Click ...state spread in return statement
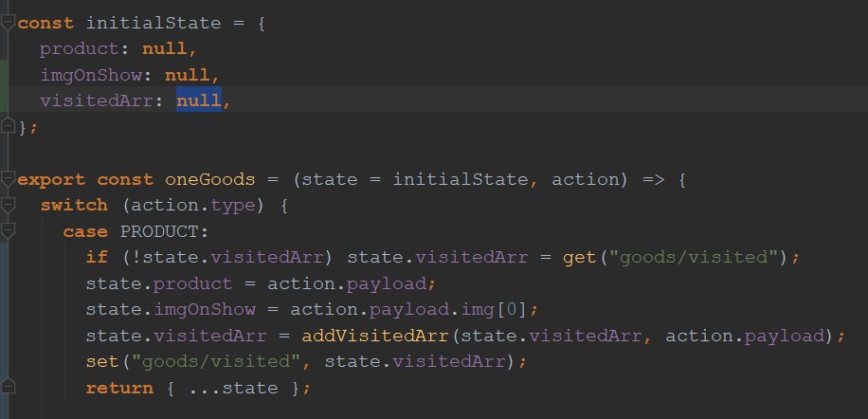Screen dimensions: 868x419 [x=232, y=388]
